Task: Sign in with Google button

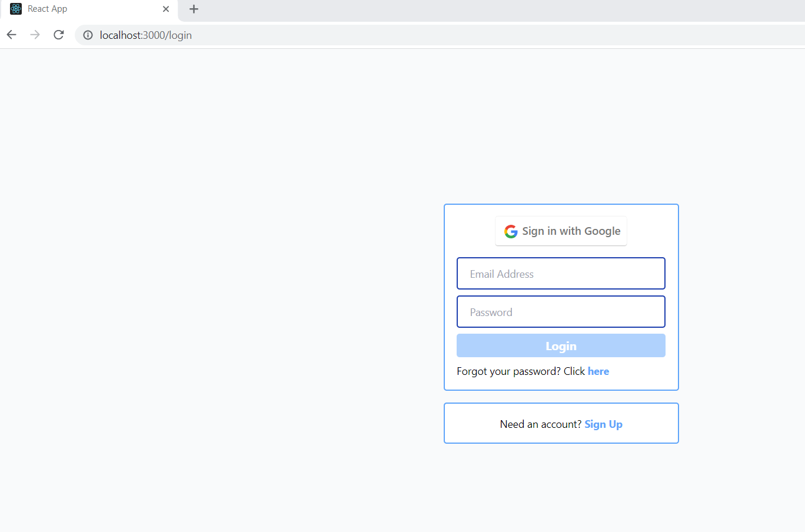Action: (561, 231)
